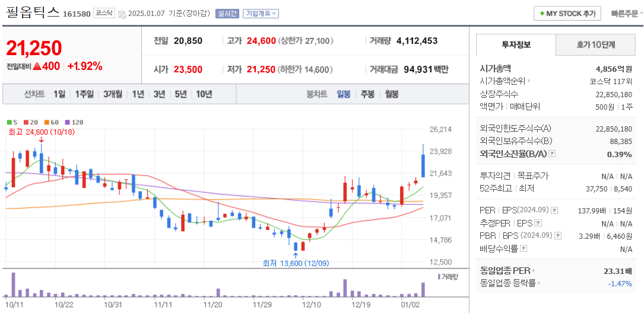The image size is (644, 313).
Task: Click the purple 120-day moving average legend
Action: [x=74, y=122]
